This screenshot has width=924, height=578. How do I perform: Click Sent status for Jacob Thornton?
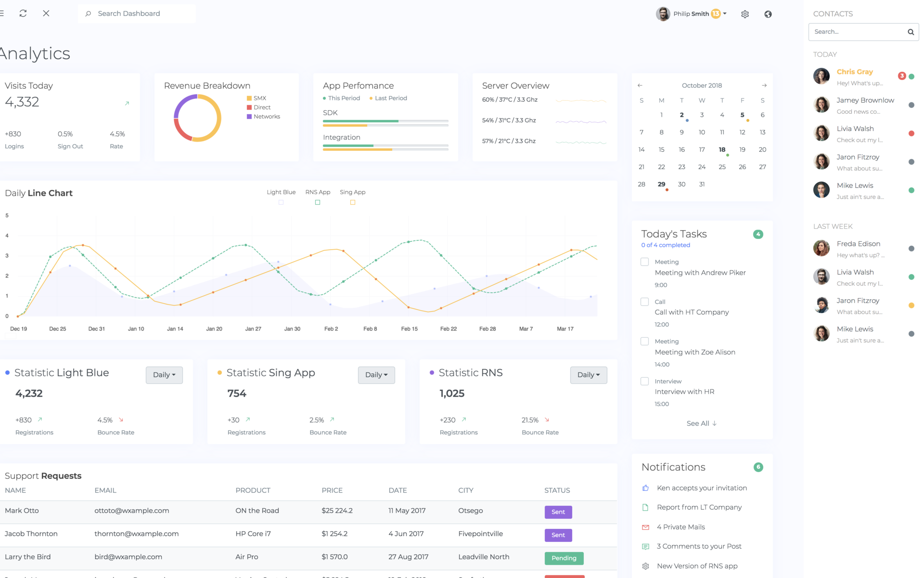[558, 535]
